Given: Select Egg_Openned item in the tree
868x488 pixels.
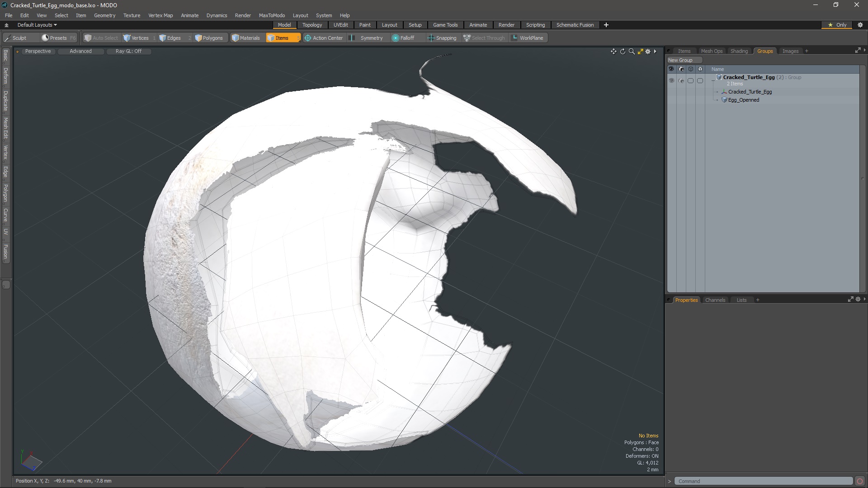Looking at the screenshot, I should coord(743,100).
